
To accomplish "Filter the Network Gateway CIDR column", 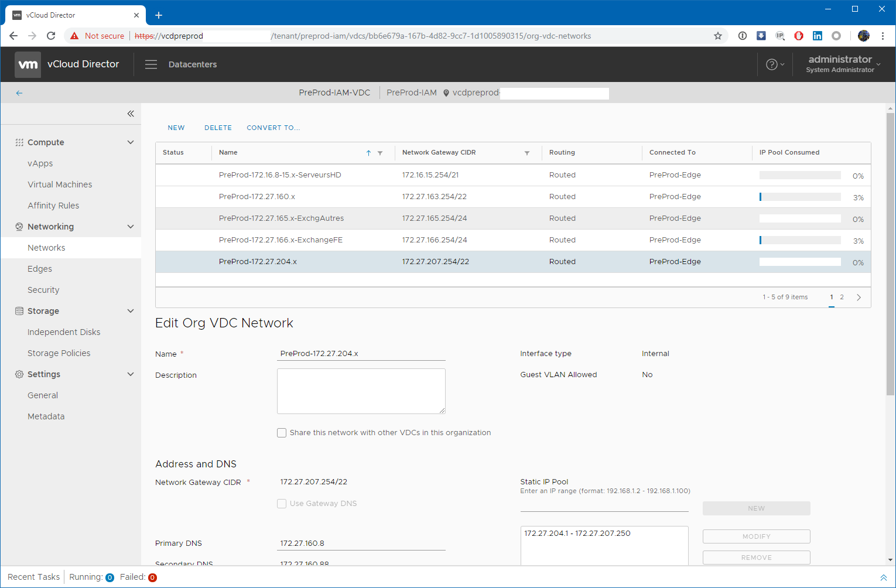I will [527, 153].
